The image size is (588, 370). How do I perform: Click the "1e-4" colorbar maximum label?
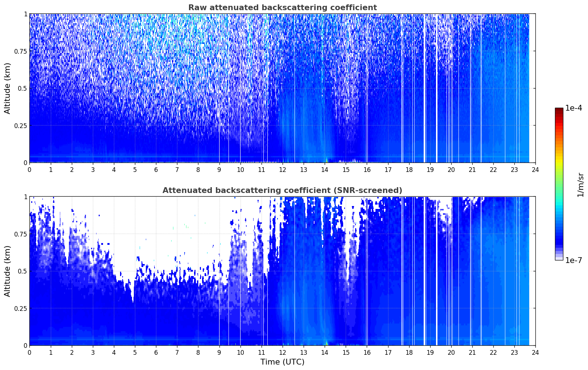(x=573, y=108)
